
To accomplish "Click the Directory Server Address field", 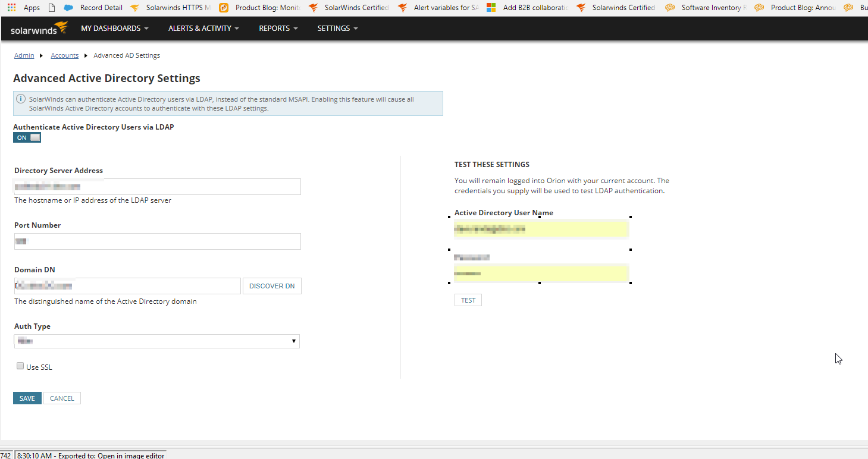I will coord(158,187).
